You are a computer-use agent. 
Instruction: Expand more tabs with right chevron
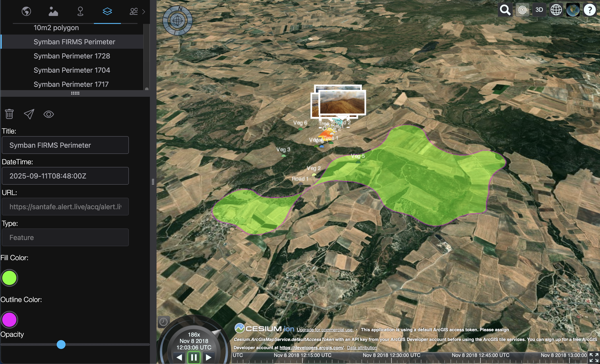(x=144, y=12)
